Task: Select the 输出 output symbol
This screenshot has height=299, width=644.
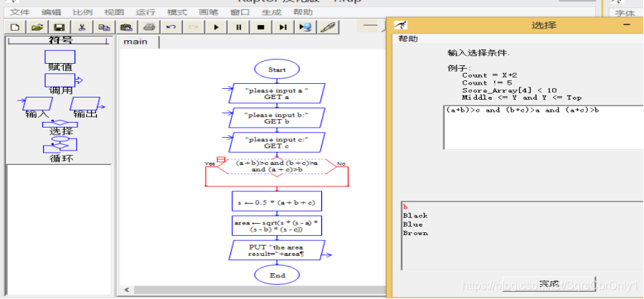Action: pyautogui.click(x=86, y=108)
